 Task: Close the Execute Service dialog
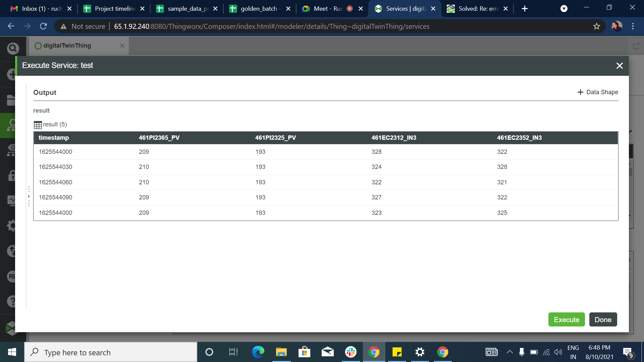(x=619, y=66)
